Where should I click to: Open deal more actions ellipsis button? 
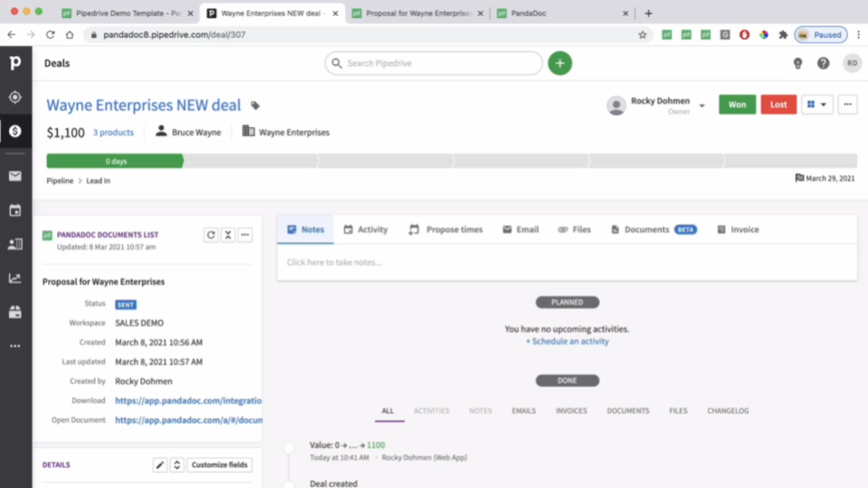tap(847, 104)
